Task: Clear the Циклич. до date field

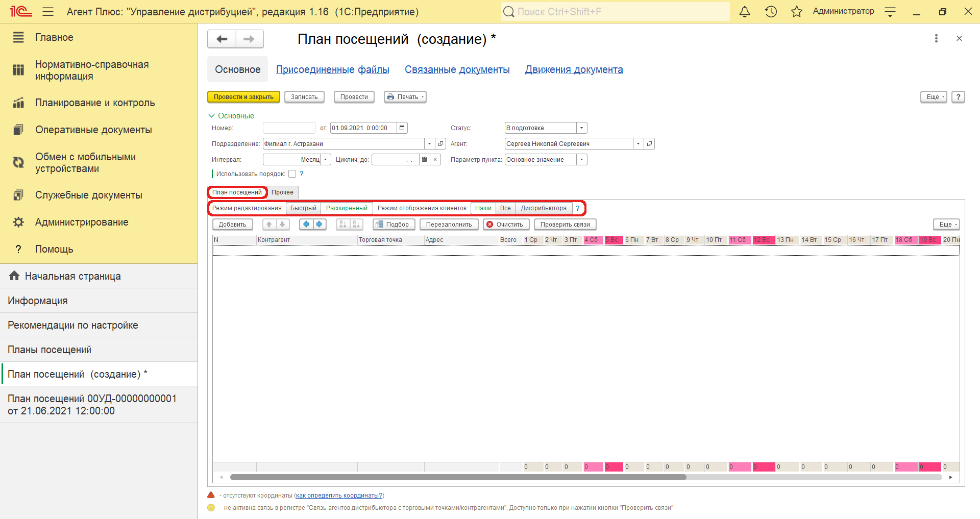Action: click(x=435, y=160)
